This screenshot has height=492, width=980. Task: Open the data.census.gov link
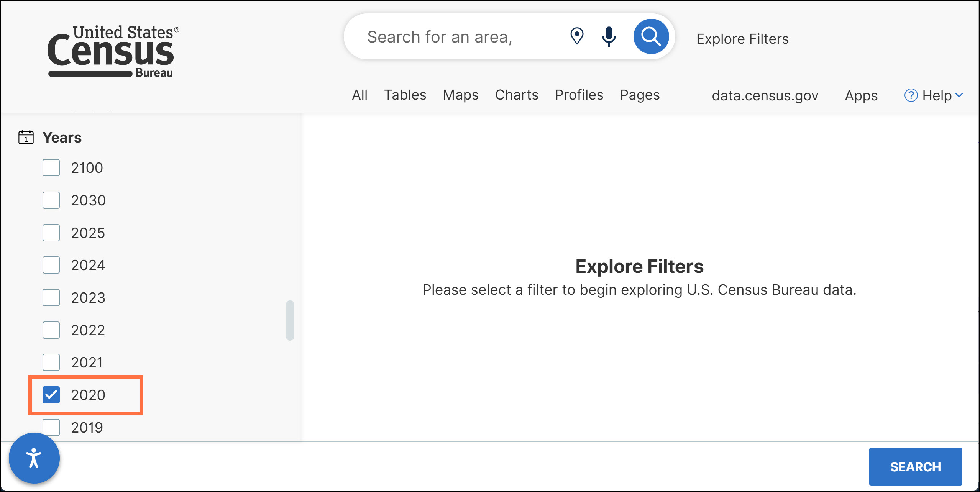coord(765,95)
